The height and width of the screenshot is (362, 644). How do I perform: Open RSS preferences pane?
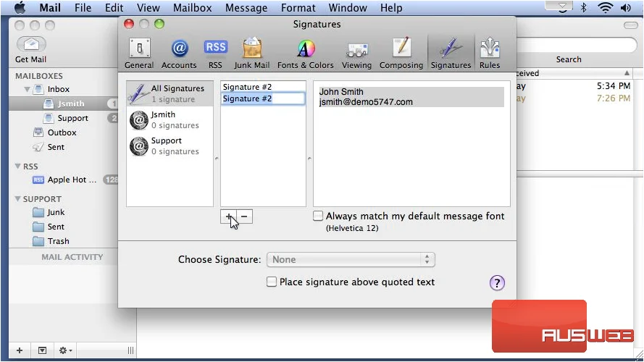click(x=215, y=54)
